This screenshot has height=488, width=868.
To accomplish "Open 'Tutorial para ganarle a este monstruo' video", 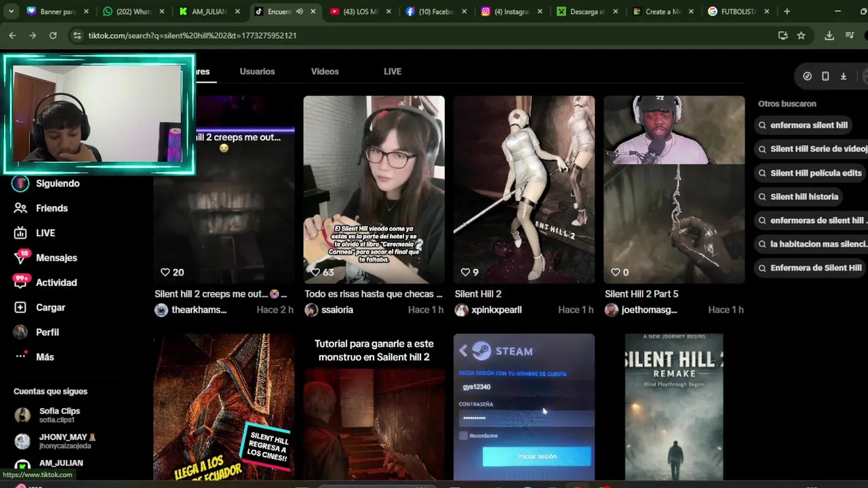I will point(374,407).
